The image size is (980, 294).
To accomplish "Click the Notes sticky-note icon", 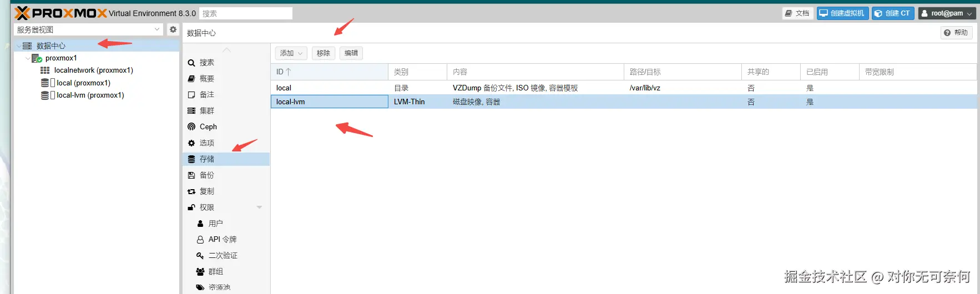I will (191, 95).
